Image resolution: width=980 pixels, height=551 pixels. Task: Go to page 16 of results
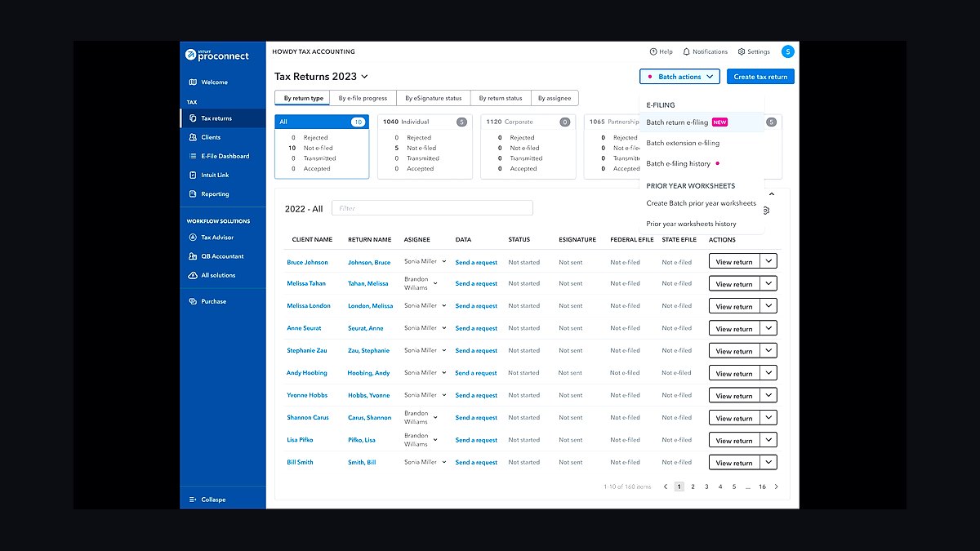762,487
